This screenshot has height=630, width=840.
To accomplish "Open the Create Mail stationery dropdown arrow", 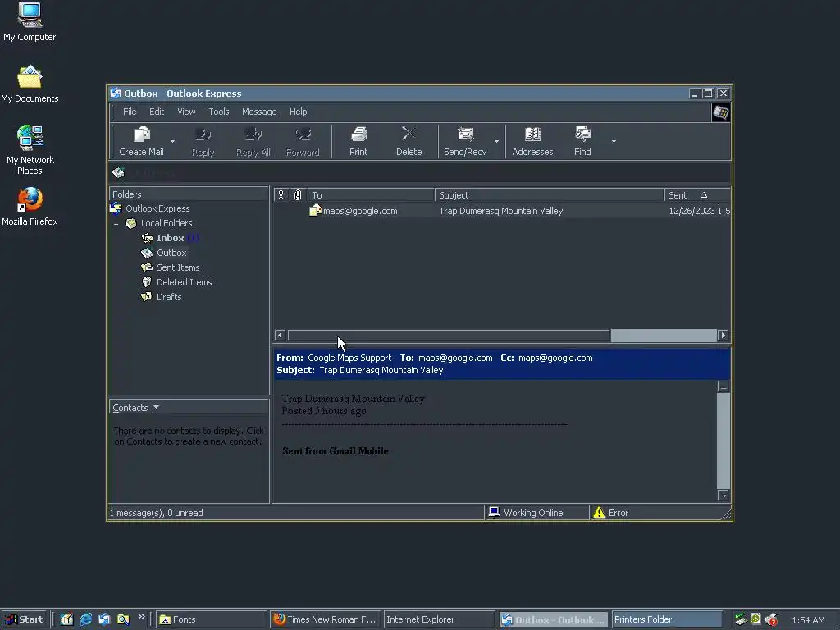I will 172,141.
